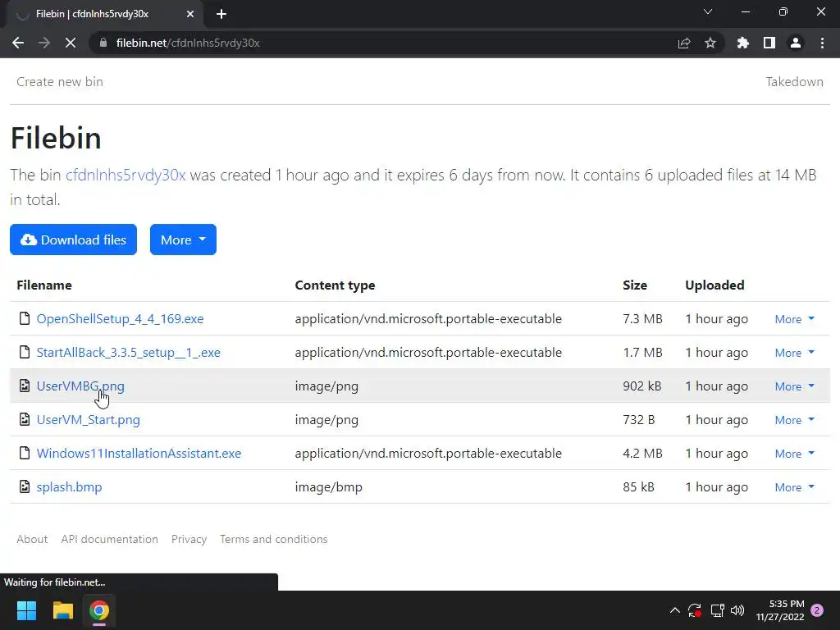Click file icon beside StartAllBack setup
Image resolution: width=840 pixels, height=630 pixels.
pyautogui.click(x=24, y=352)
